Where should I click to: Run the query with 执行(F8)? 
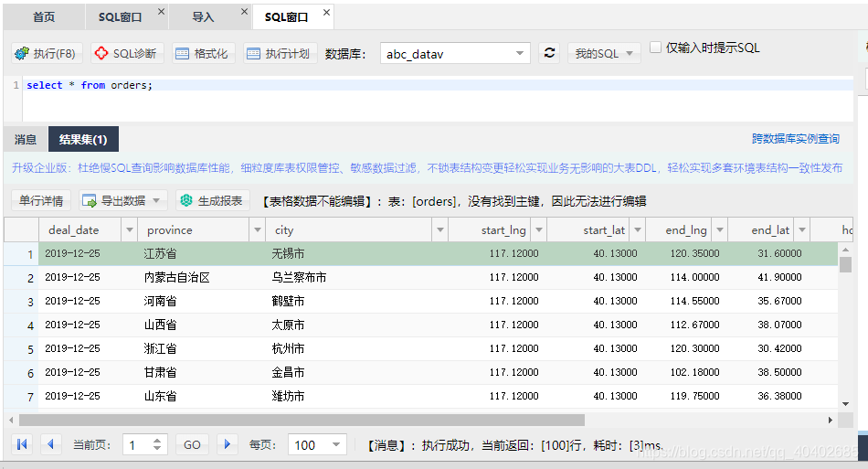click(x=47, y=54)
